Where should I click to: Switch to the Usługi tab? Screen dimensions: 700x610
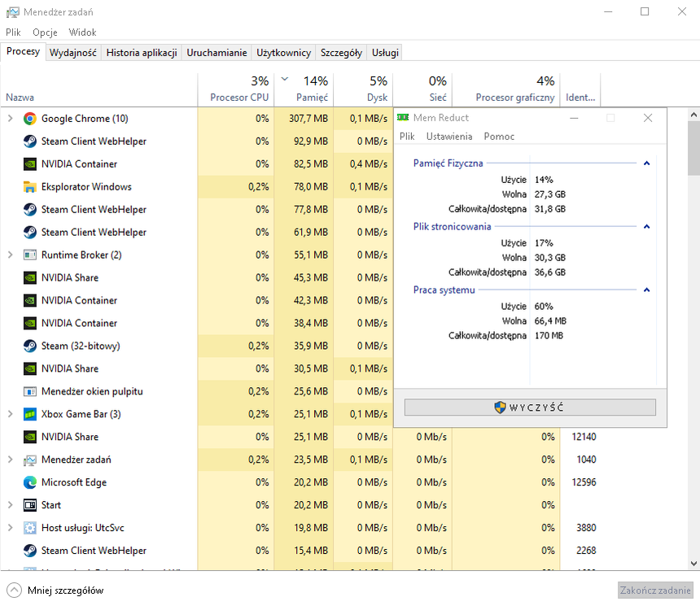tap(385, 53)
